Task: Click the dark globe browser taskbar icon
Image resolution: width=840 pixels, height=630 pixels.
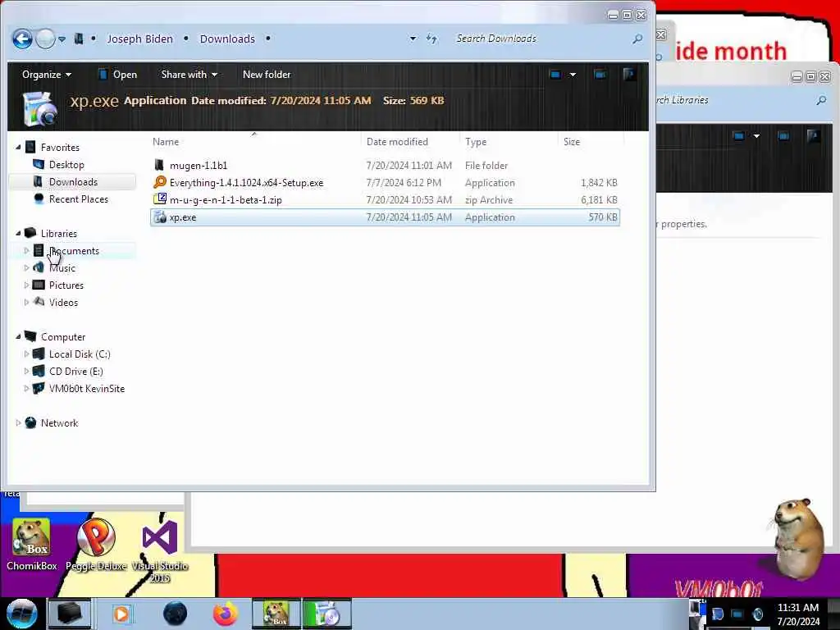Action: click(175, 614)
